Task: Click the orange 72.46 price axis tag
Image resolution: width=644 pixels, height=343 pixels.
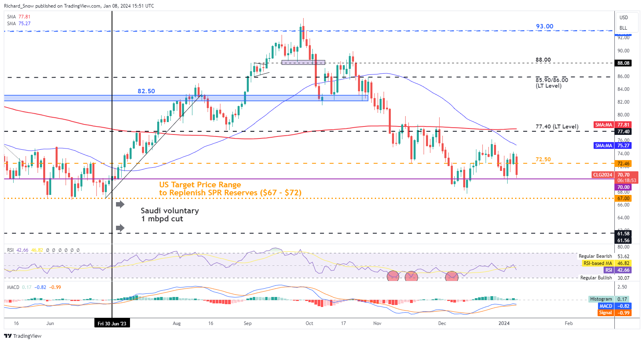Action: (x=623, y=164)
